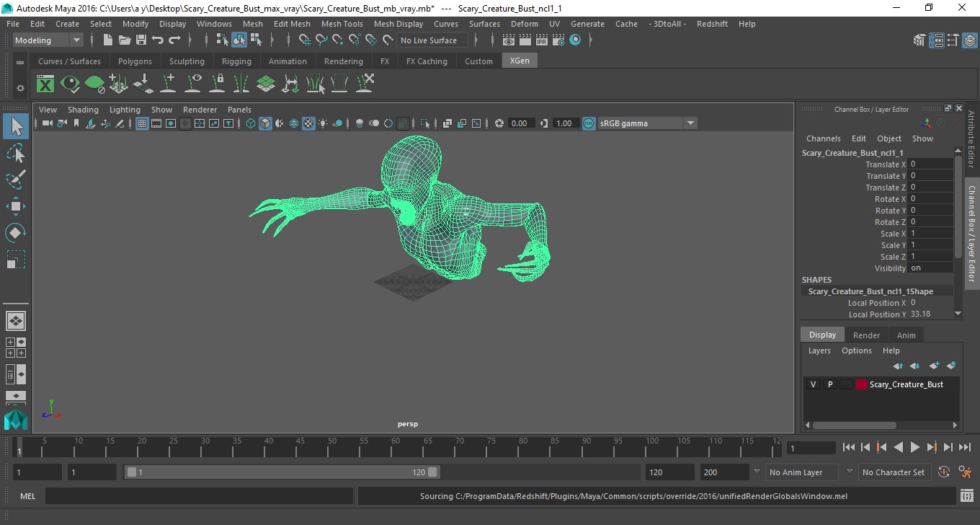
Task: Toggle the film gate panel button
Action: (x=156, y=123)
